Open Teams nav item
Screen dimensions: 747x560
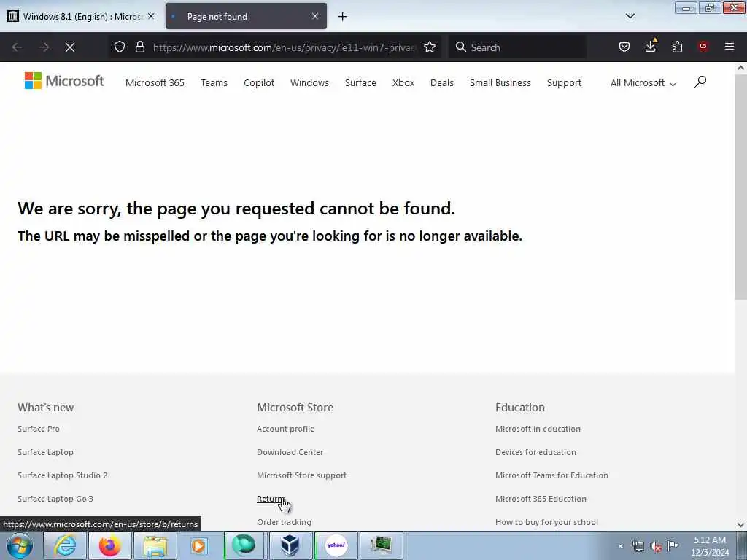(214, 83)
